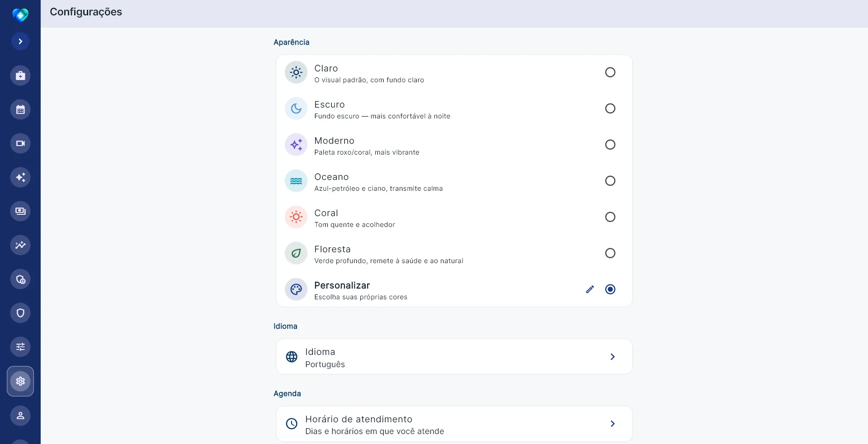
Task: Edit custom colors with pencil icon
Action: tap(590, 289)
